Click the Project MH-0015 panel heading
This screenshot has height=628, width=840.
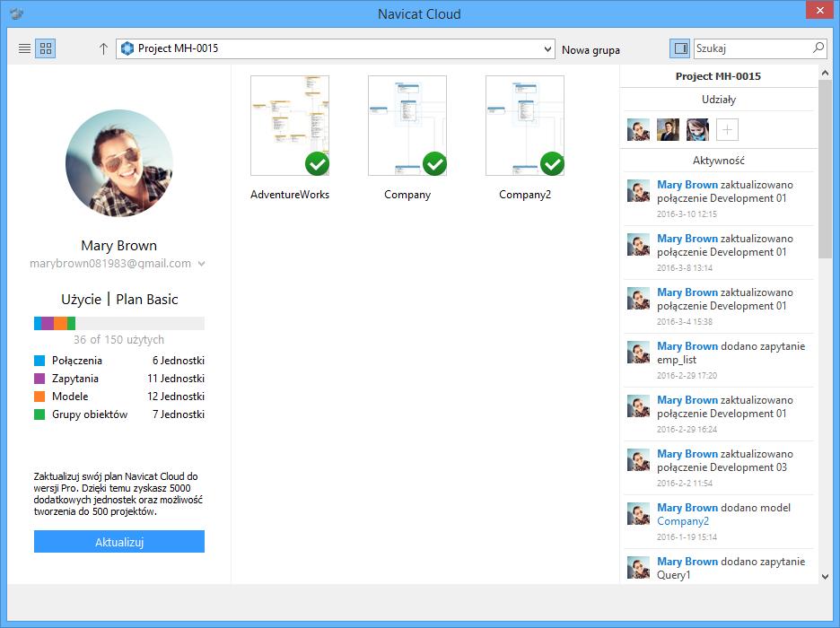(x=718, y=76)
